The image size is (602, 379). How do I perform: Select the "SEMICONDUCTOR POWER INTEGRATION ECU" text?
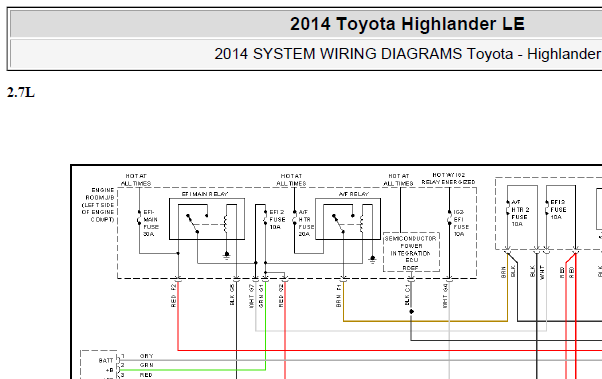point(411,249)
